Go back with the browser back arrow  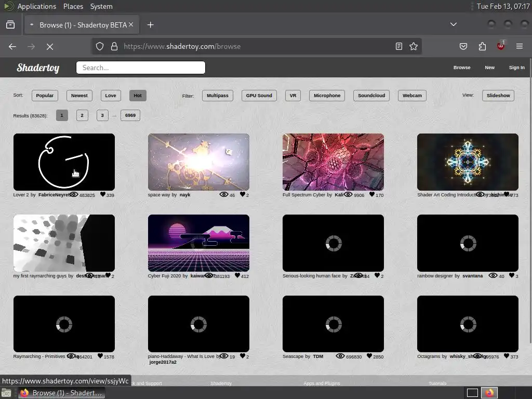(12, 46)
